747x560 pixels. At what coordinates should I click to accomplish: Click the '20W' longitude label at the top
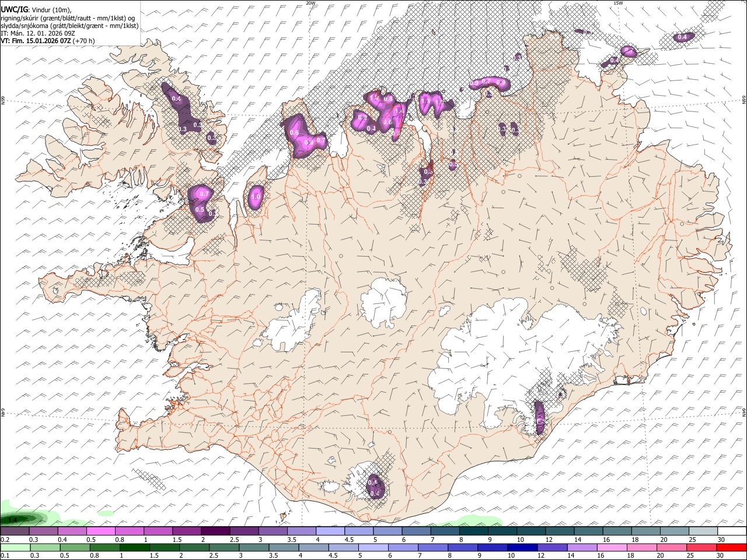[x=310, y=3]
